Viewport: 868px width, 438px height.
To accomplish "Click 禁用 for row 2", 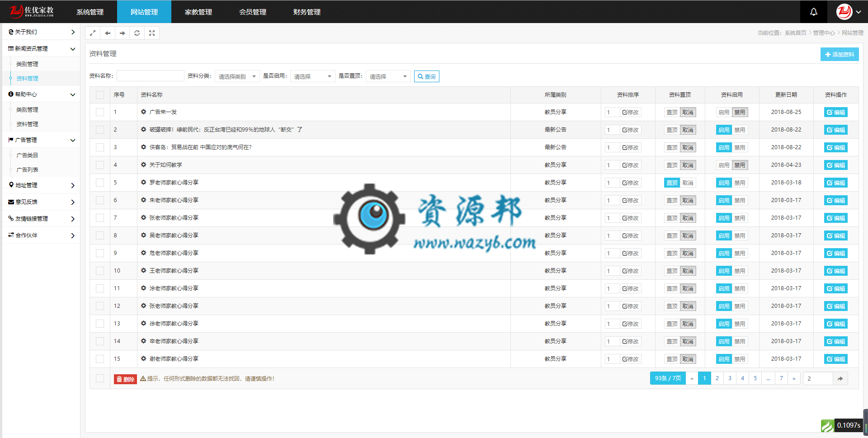I will (x=740, y=130).
